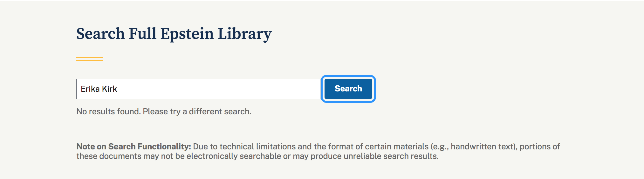Click "handwritten text" in the note

tap(482, 147)
